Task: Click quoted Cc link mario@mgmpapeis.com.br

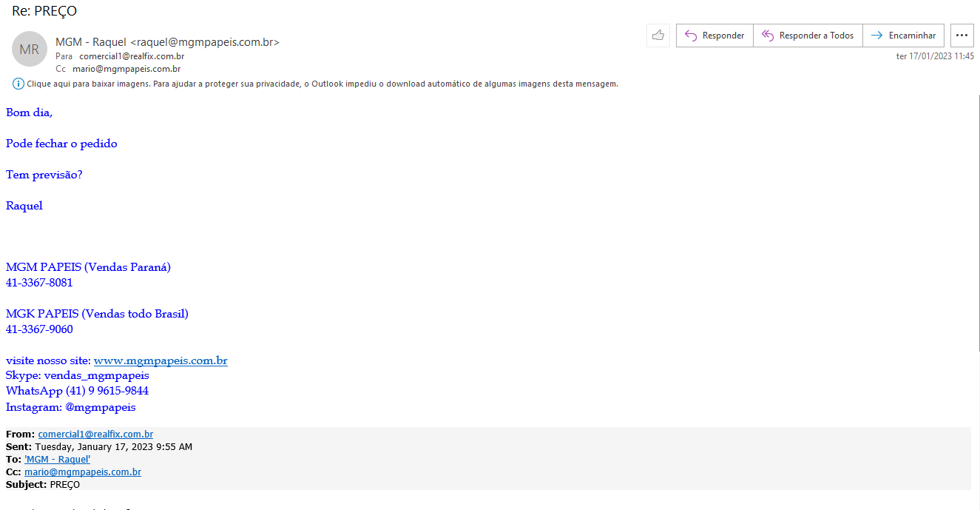Action: tap(83, 472)
